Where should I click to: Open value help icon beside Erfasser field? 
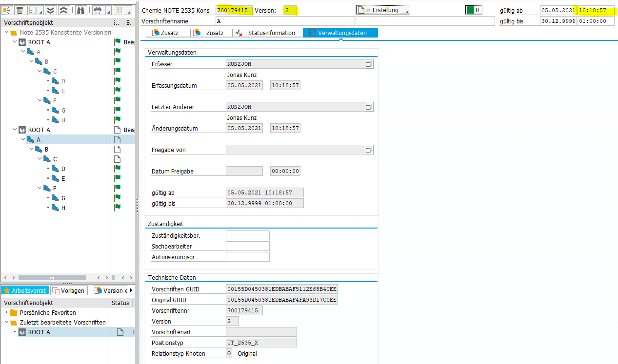click(369, 64)
